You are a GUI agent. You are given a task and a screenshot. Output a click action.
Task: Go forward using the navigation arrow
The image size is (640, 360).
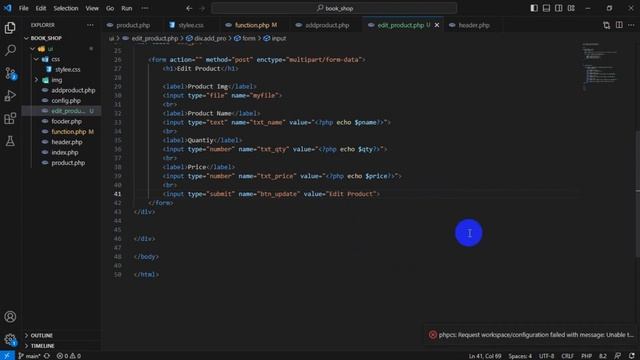pyautogui.click(x=202, y=8)
